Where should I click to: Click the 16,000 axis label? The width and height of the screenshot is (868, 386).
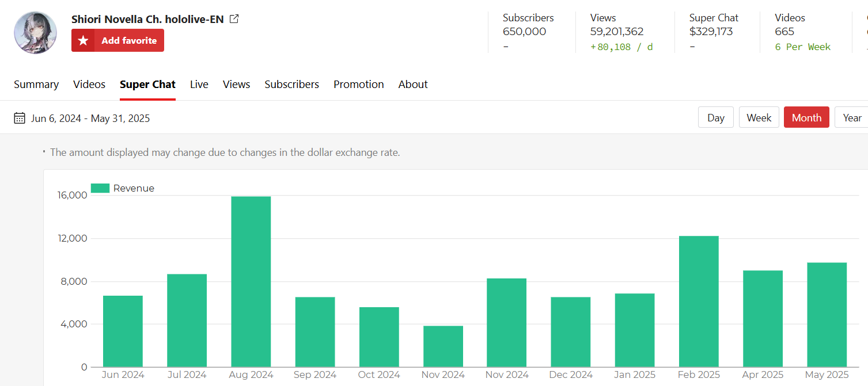(x=72, y=196)
